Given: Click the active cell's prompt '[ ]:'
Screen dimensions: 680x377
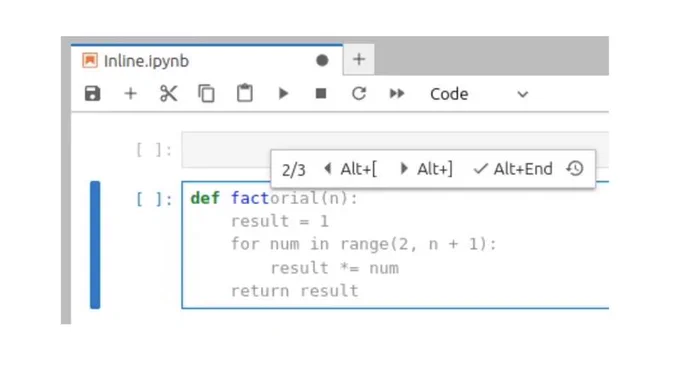Looking at the screenshot, I should [x=154, y=199].
